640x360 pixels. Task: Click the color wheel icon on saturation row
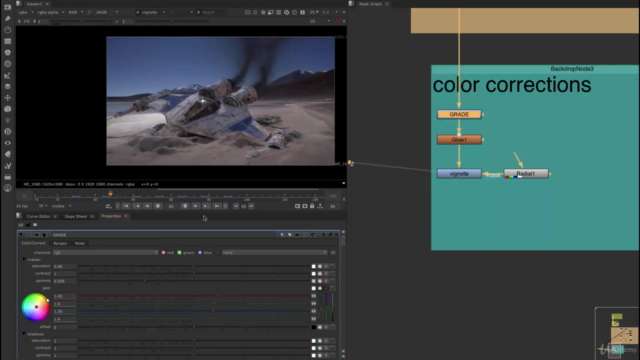(x=320, y=267)
